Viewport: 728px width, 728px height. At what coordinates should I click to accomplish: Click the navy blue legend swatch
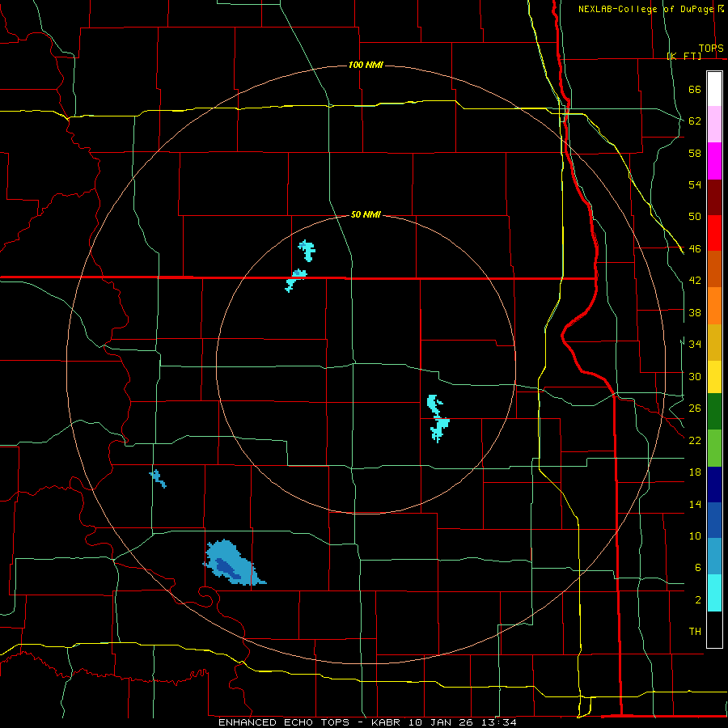[714, 485]
